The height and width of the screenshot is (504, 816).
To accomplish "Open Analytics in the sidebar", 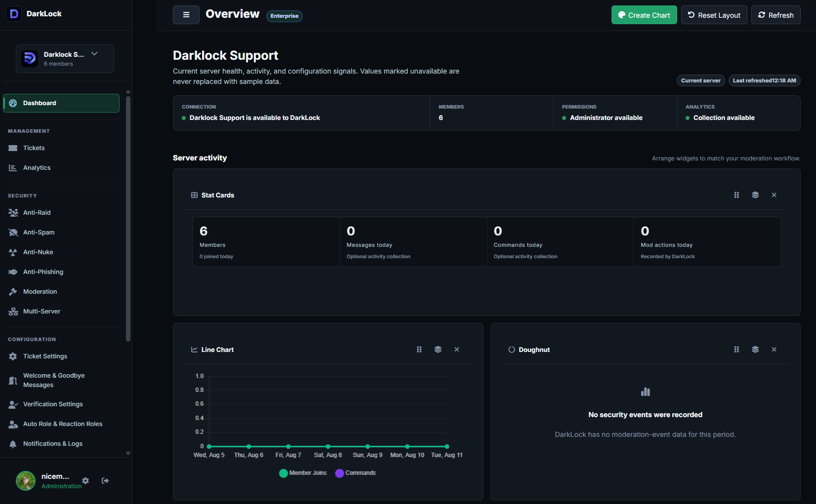I will (61, 168).
